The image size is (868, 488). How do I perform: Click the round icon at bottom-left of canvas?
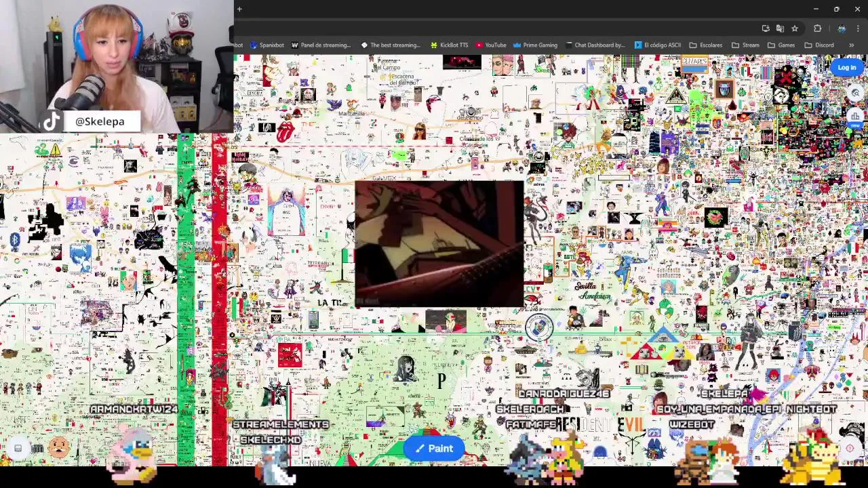pos(18,448)
